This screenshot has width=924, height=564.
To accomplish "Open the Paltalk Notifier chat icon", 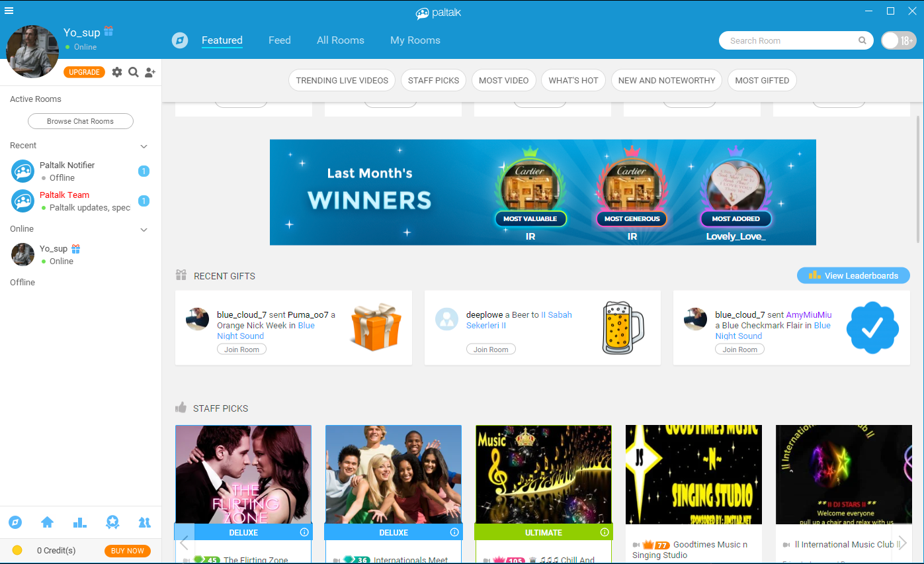I will coord(23,171).
